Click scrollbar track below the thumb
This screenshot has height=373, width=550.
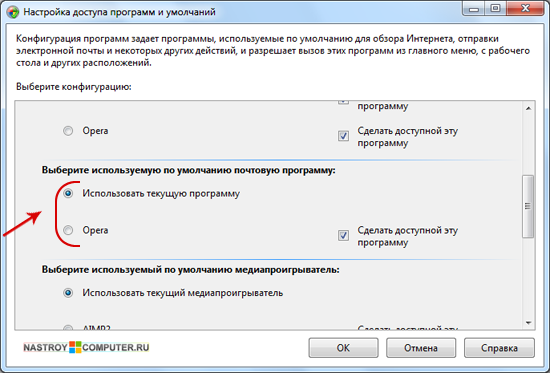coord(529,277)
